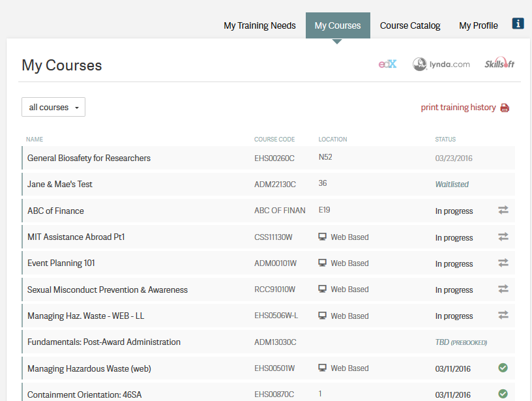Image resolution: width=532 pixels, height=401 pixels.
Task: Click 03/11/2016 date for Managing Hazardous Waste (web)
Action: 453,368
